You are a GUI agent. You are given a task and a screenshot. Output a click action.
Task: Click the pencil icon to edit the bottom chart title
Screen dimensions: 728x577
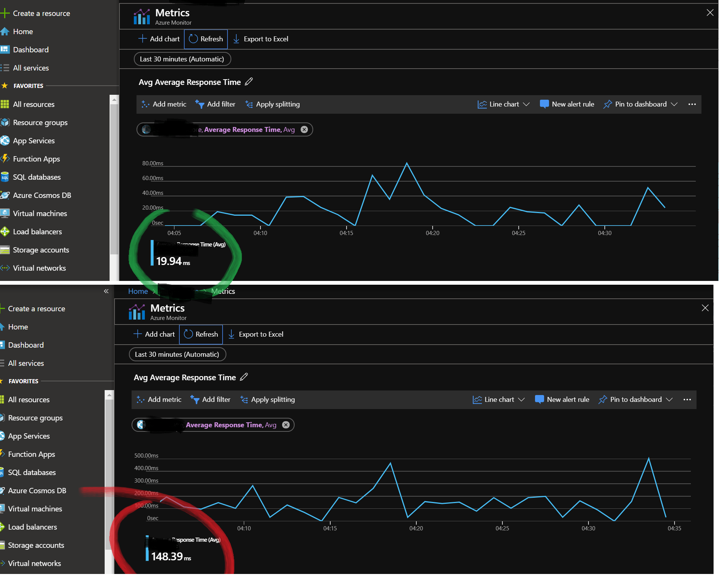coord(244,377)
